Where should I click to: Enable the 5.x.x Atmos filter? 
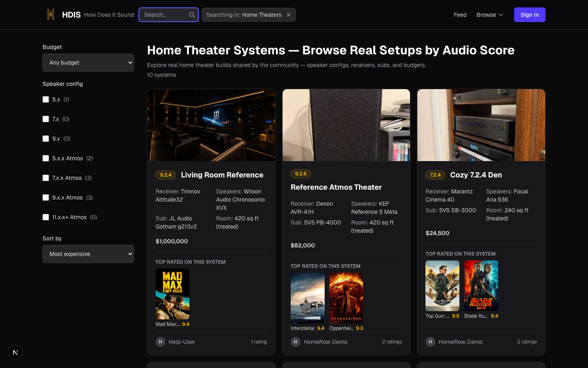pyautogui.click(x=46, y=158)
